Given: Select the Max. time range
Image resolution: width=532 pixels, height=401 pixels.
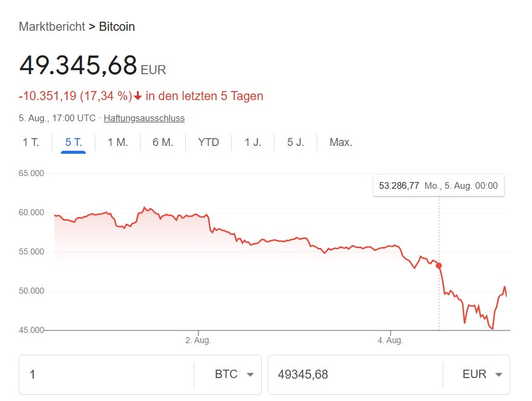Looking at the screenshot, I should click(341, 143).
